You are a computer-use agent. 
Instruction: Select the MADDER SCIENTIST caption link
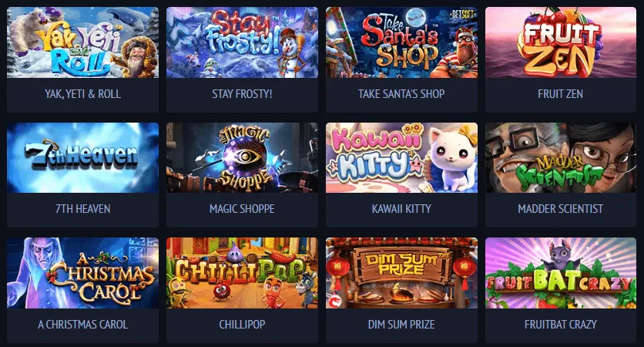tap(561, 209)
